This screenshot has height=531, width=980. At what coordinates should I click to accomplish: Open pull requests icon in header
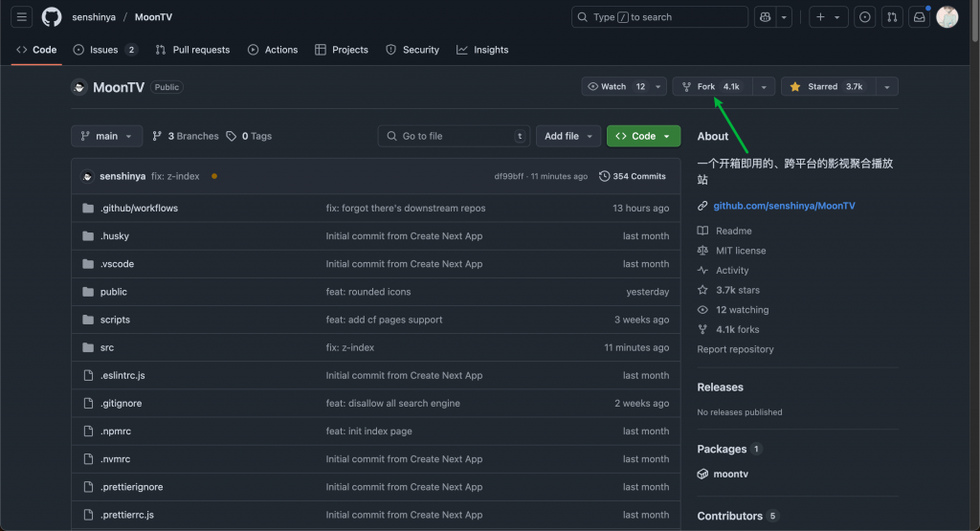[892, 17]
